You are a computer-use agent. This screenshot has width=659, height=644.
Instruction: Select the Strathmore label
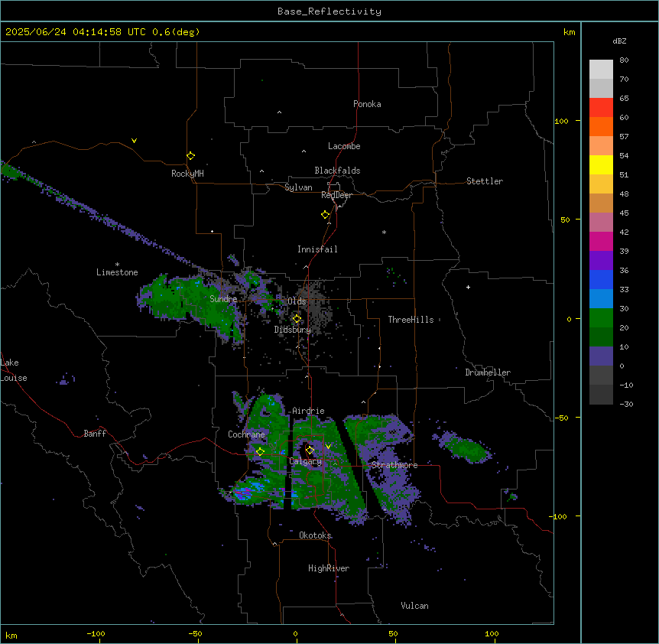click(394, 465)
